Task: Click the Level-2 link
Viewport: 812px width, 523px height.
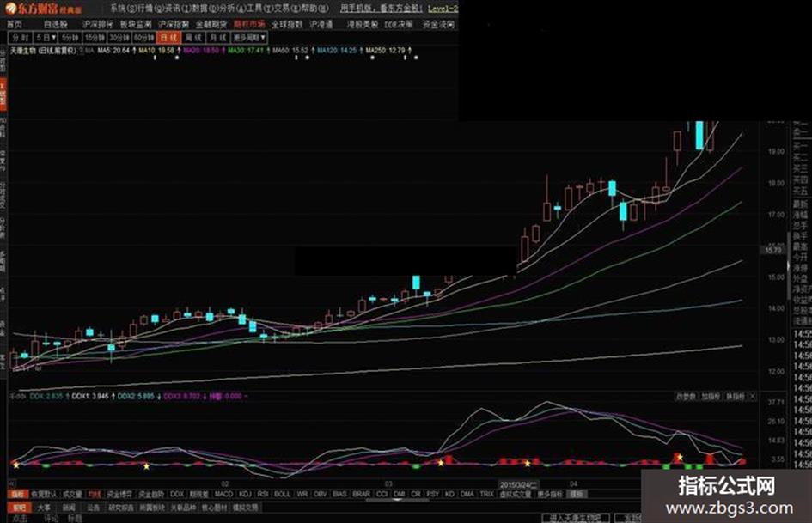Action: pyautogui.click(x=443, y=9)
